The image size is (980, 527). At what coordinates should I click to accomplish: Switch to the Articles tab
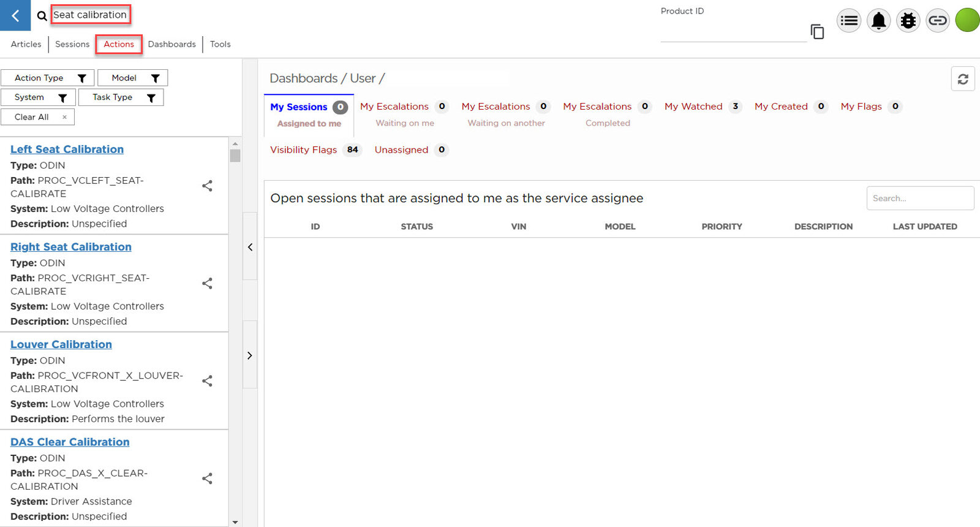[26, 44]
